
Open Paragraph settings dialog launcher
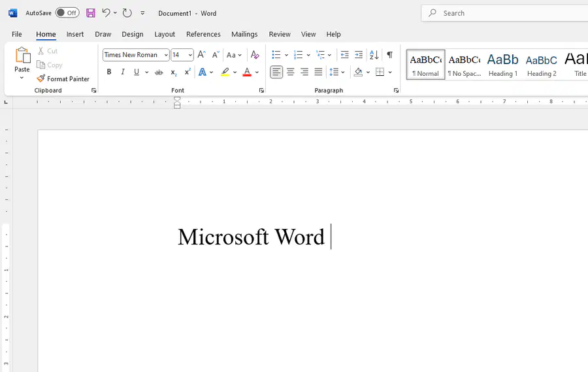pos(396,90)
